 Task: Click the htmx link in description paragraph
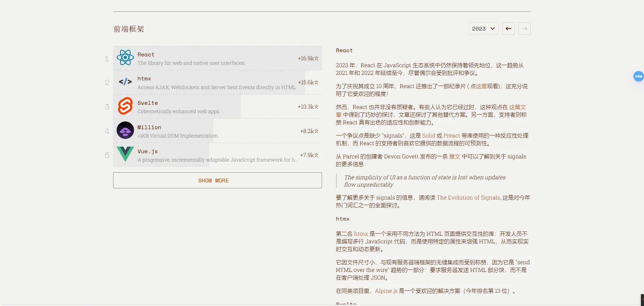tap(361, 234)
